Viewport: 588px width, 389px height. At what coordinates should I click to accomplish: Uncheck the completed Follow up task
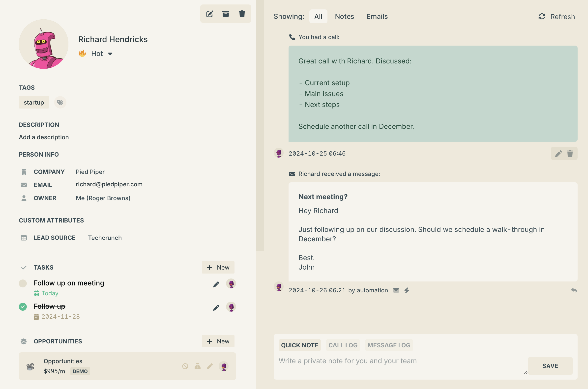tap(23, 307)
